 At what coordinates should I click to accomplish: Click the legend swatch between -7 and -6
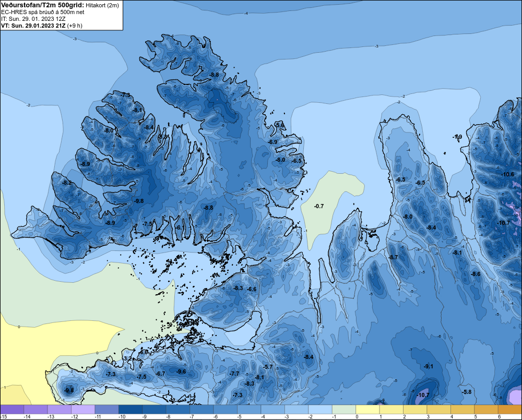(x=201, y=410)
